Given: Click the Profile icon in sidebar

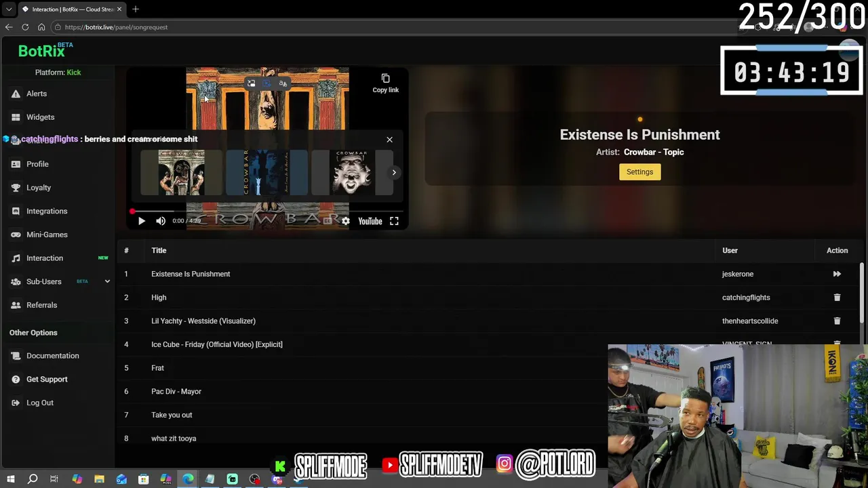Looking at the screenshot, I should pos(16,164).
